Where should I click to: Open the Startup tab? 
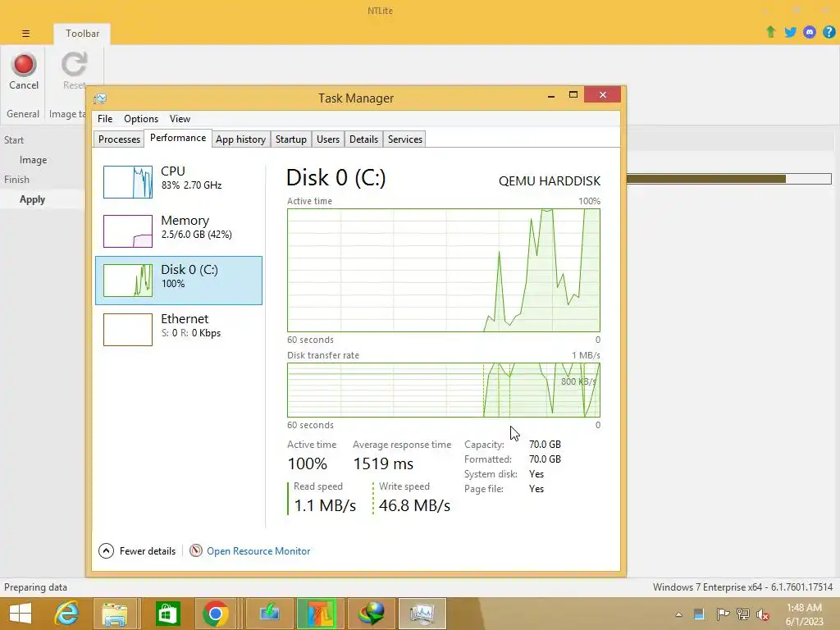coord(291,139)
